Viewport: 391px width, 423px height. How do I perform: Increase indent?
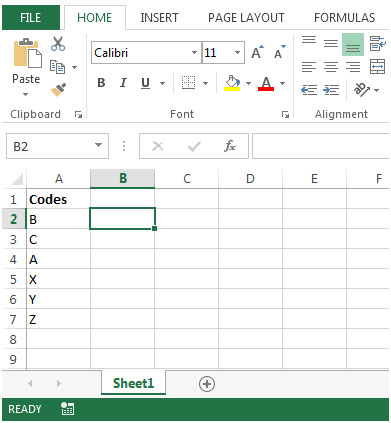(331, 90)
